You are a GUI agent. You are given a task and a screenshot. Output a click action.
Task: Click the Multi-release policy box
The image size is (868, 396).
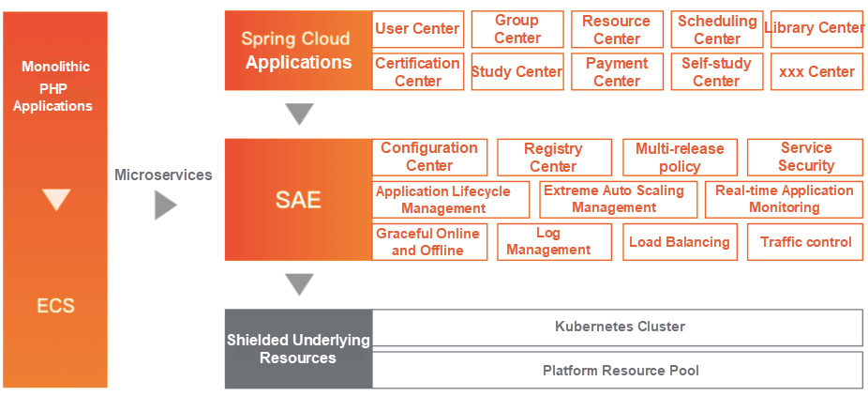coord(680,158)
